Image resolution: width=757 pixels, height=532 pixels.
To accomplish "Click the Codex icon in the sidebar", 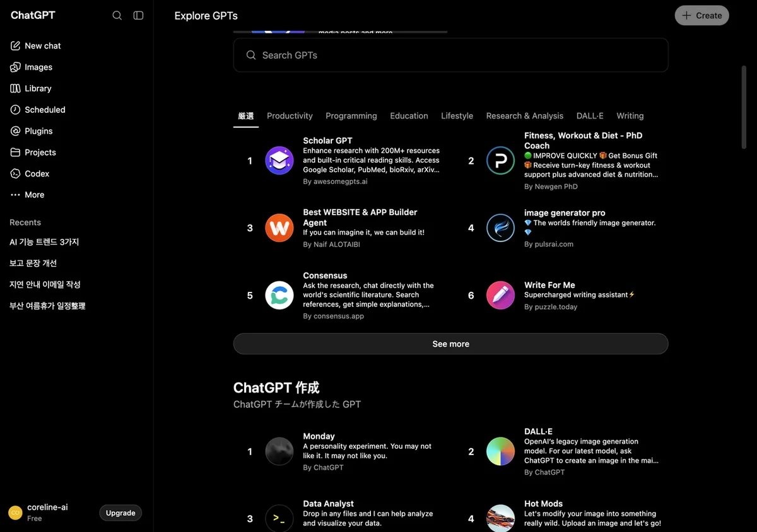I will pos(15,173).
